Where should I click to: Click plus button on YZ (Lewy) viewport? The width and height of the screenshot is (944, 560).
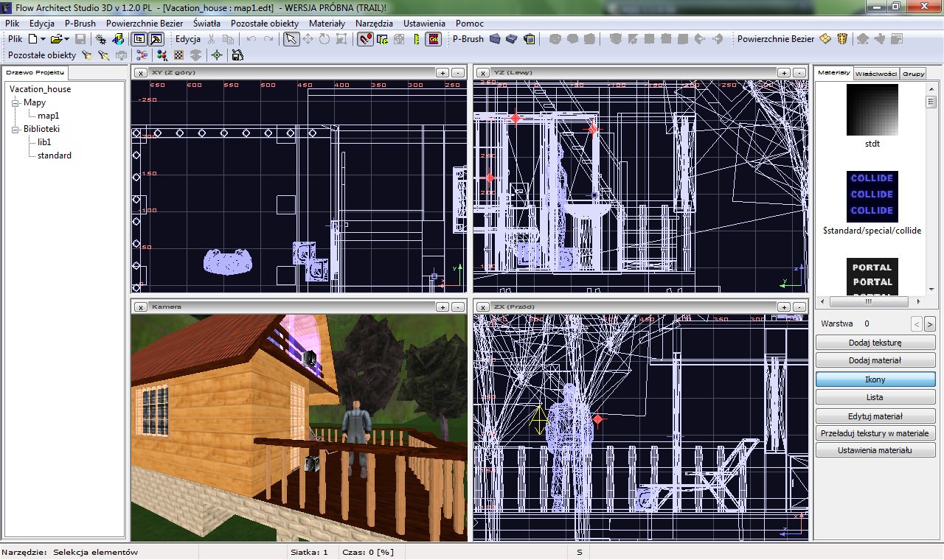coord(785,72)
